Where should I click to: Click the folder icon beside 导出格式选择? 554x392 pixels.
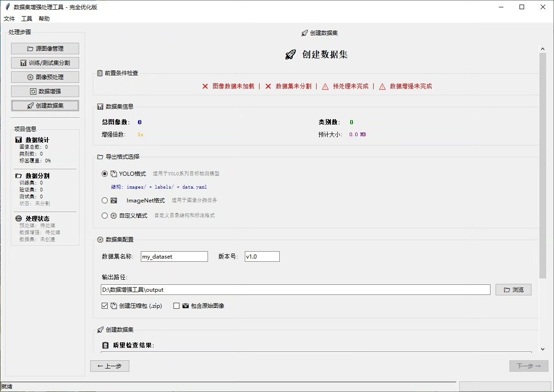[100, 157]
